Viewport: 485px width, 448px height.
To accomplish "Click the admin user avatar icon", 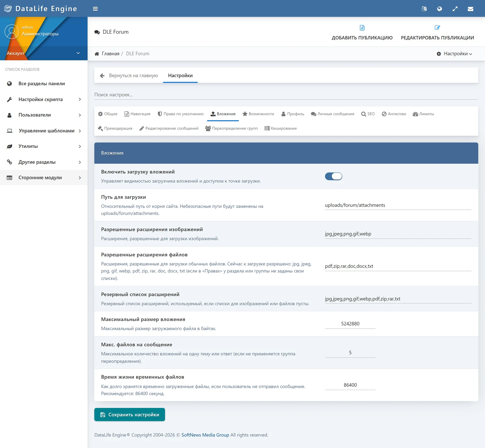I will [x=12, y=32].
